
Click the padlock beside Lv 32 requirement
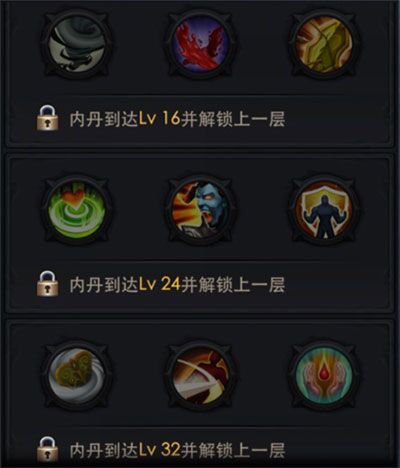pos(47,449)
